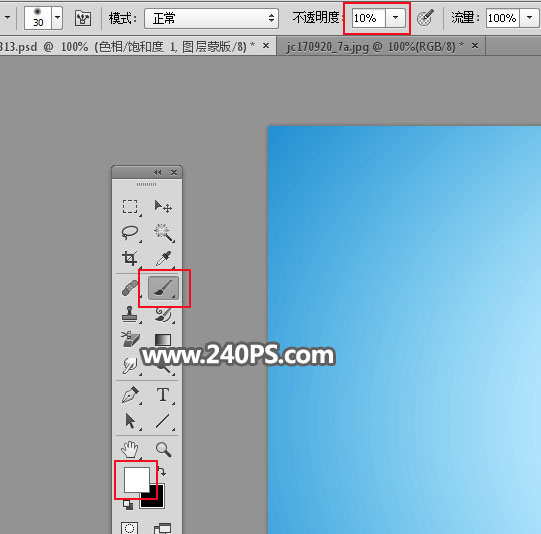Click the blue gradient canvas area
This screenshot has width=541, height=534.
click(x=404, y=330)
